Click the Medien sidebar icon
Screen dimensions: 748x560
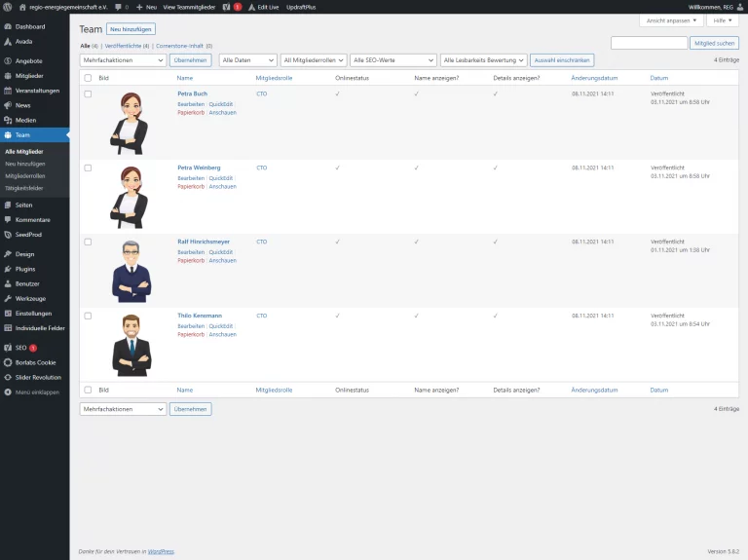pos(8,120)
